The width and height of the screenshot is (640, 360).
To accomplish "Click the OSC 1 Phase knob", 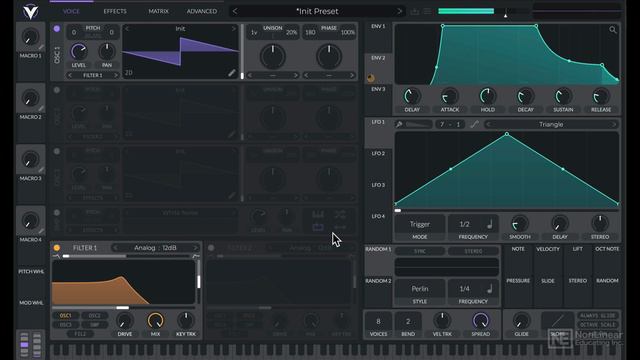I will click(x=329, y=56).
